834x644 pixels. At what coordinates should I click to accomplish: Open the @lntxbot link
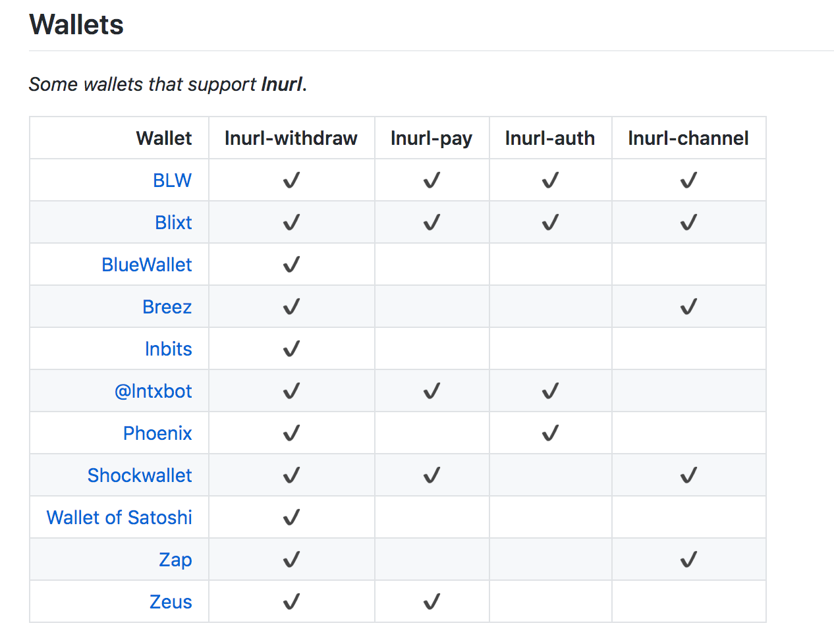(153, 391)
